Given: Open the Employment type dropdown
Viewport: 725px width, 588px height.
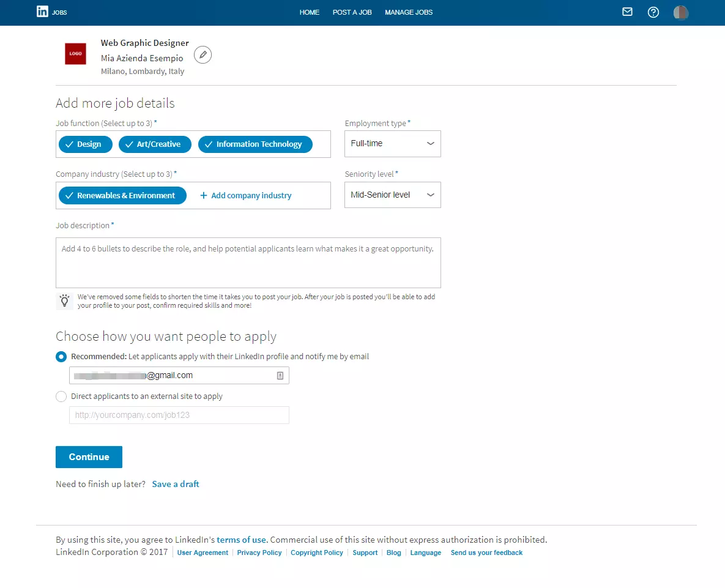Looking at the screenshot, I should [x=392, y=144].
